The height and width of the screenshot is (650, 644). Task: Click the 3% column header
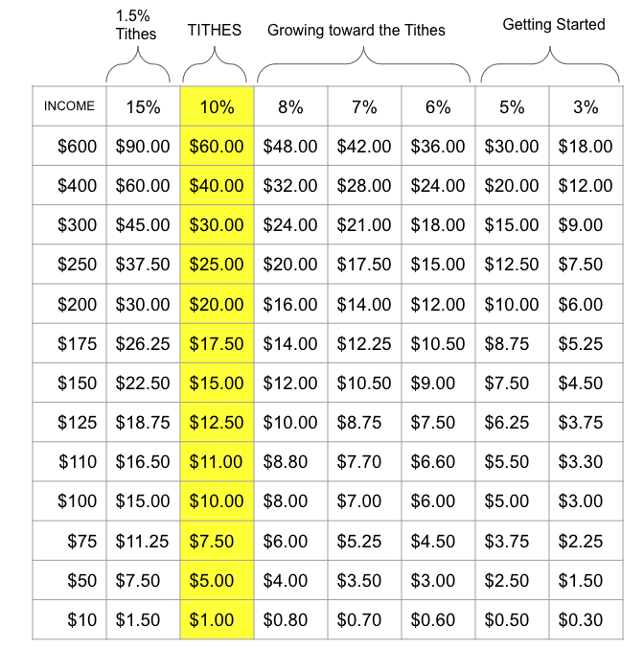pos(586,106)
